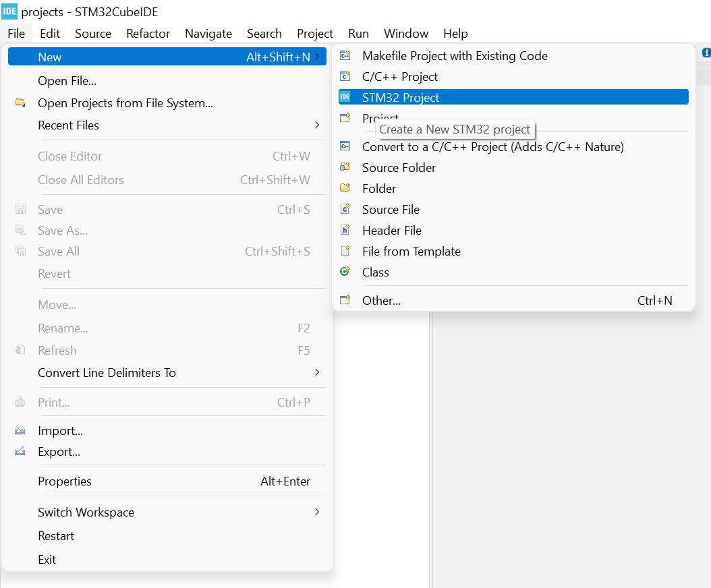The image size is (711, 588).
Task: Expand the Recent Files submenu arrow
Action: 318,125
